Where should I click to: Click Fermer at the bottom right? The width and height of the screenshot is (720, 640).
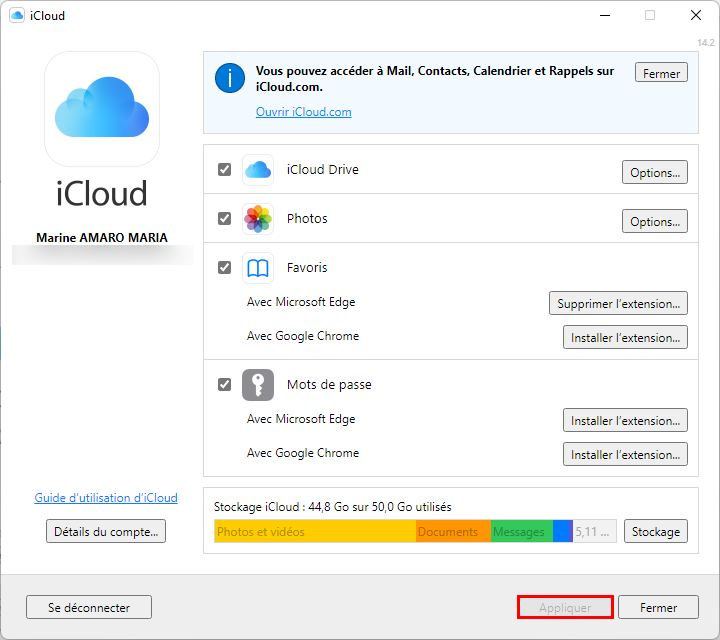658,607
